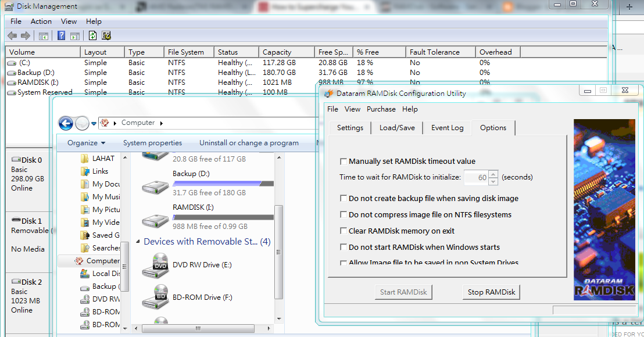The height and width of the screenshot is (337, 644).
Task: Select the Backup (D:) drive icon in Explorer
Action: click(x=155, y=187)
